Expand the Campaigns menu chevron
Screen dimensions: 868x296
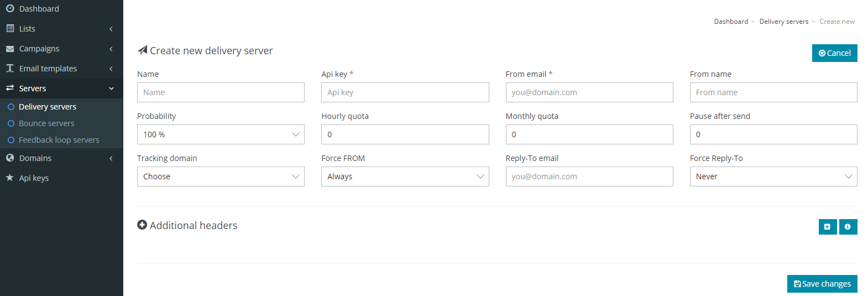(x=111, y=49)
